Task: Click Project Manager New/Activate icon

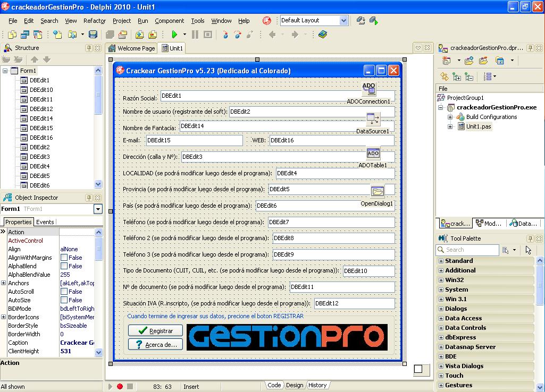Action: click(x=447, y=61)
